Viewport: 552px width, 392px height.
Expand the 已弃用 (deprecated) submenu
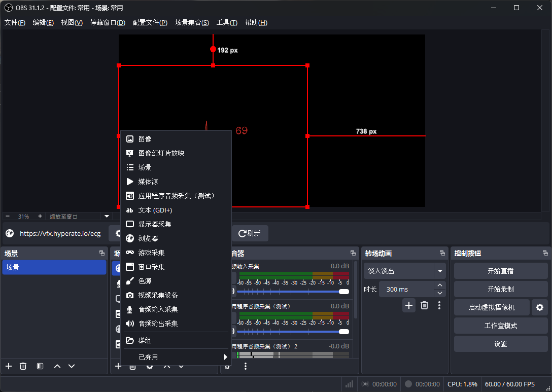tap(176, 357)
